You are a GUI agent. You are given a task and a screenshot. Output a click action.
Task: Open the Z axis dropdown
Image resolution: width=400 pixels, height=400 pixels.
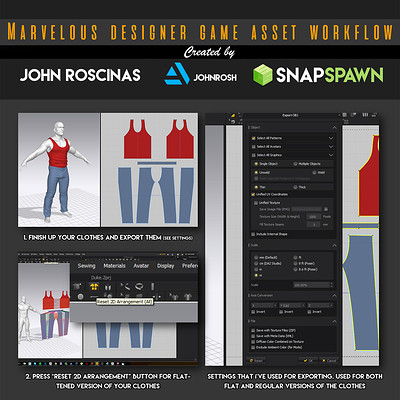point(320,305)
